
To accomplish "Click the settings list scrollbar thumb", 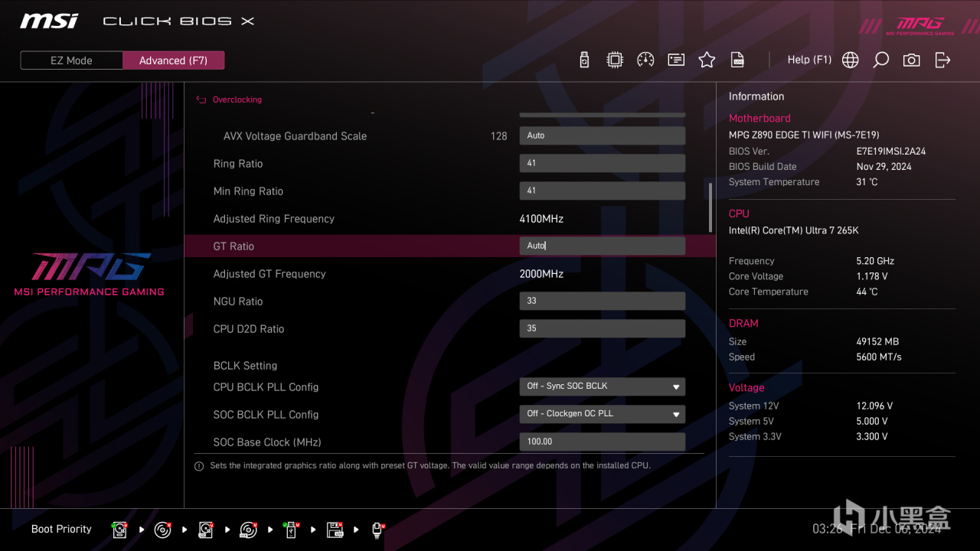I will click(x=711, y=207).
